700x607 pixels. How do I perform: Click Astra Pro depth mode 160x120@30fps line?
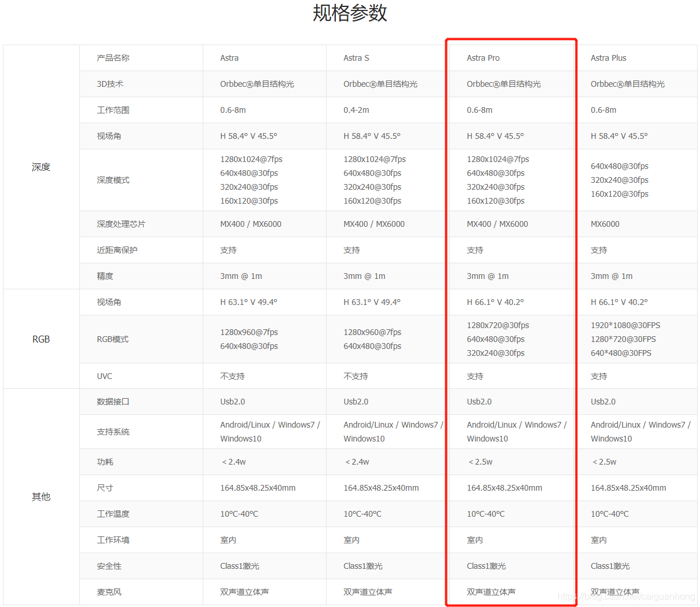(x=496, y=201)
